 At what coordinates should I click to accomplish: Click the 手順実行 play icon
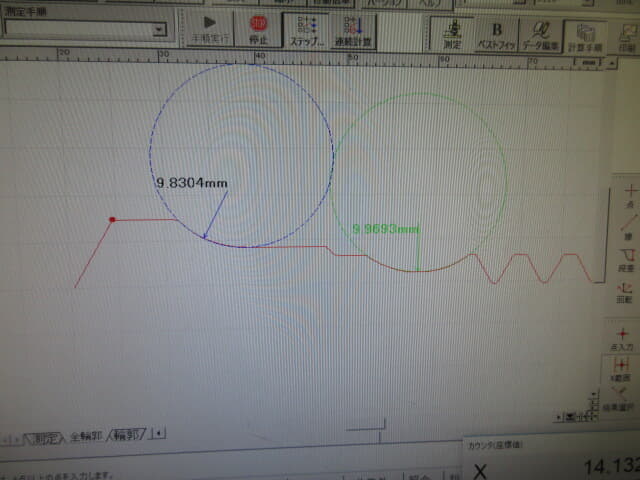pos(210,29)
